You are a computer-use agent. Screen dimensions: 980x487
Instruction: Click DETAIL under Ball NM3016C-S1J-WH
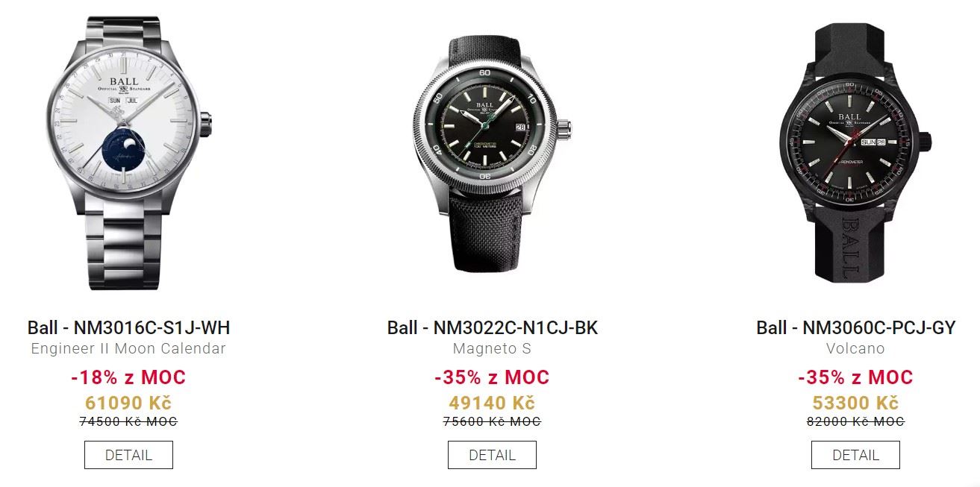[x=128, y=455]
